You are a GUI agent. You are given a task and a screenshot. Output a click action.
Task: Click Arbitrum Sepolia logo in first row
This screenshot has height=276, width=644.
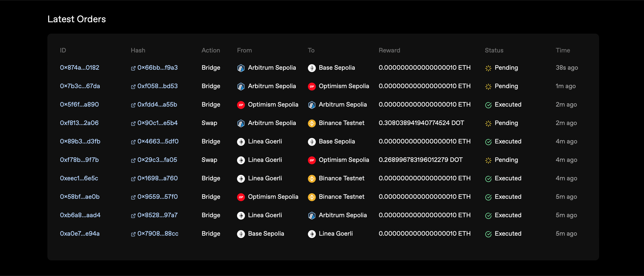pyautogui.click(x=241, y=68)
